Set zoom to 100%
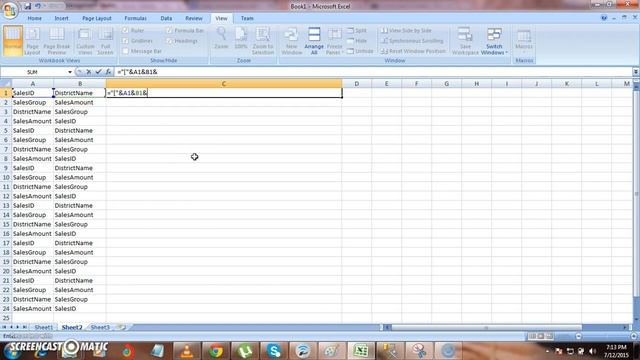 (x=241, y=38)
